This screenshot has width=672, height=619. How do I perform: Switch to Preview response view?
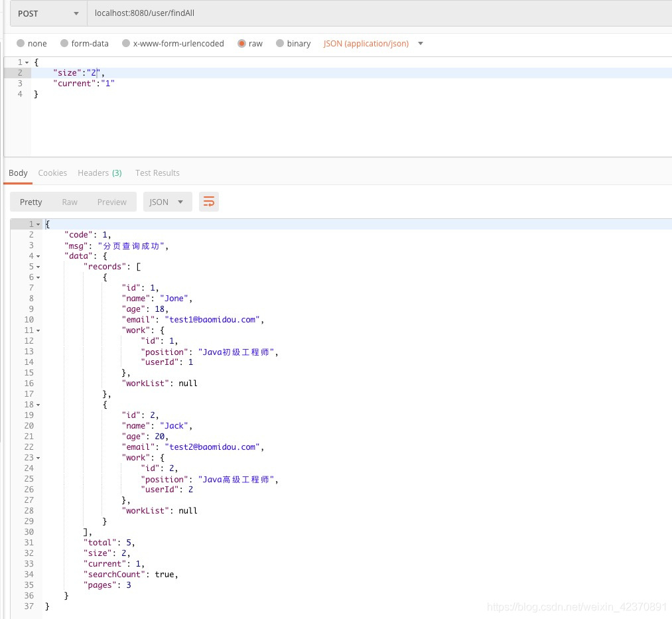(x=111, y=202)
